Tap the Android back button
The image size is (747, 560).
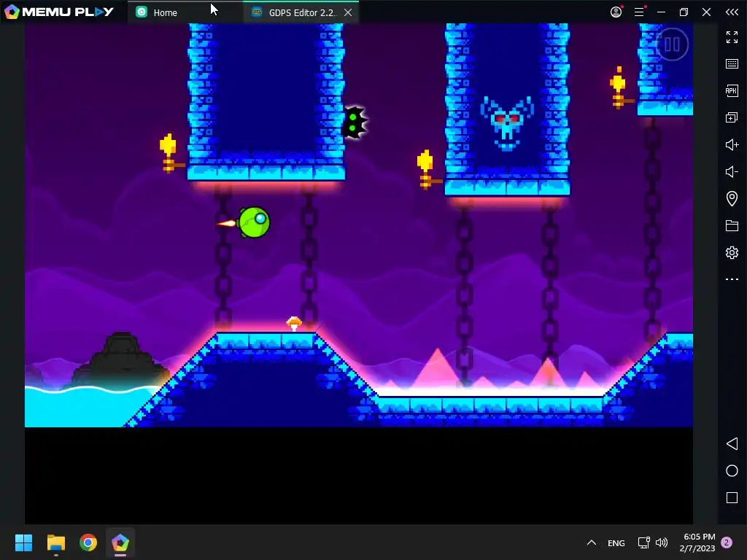coord(732,444)
